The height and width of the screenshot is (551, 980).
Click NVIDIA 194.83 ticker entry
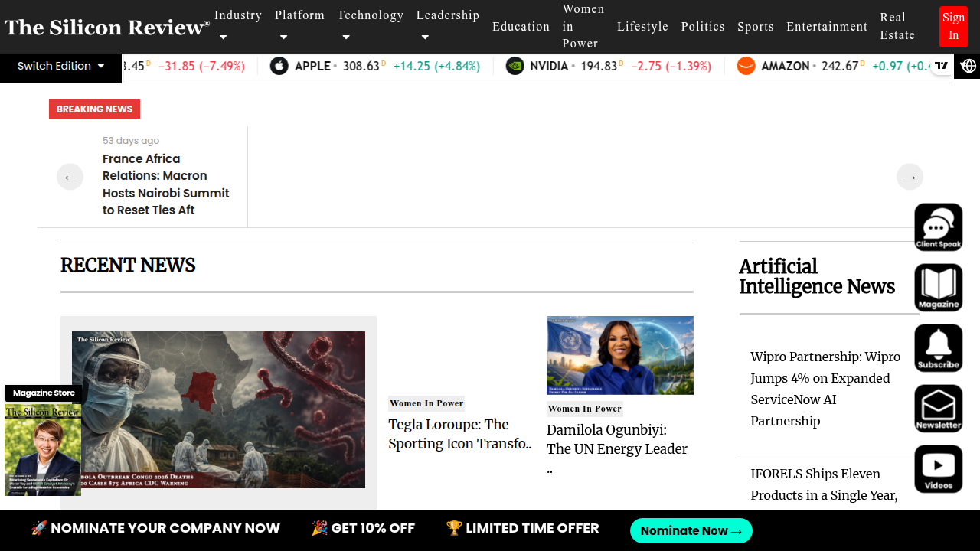[x=609, y=66]
